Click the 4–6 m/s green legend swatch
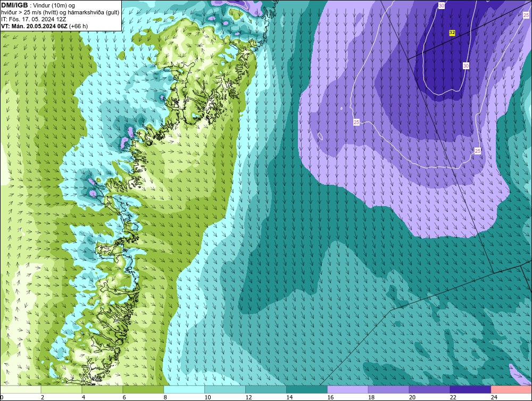Viewport: 532px width, 401px height. [102, 389]
